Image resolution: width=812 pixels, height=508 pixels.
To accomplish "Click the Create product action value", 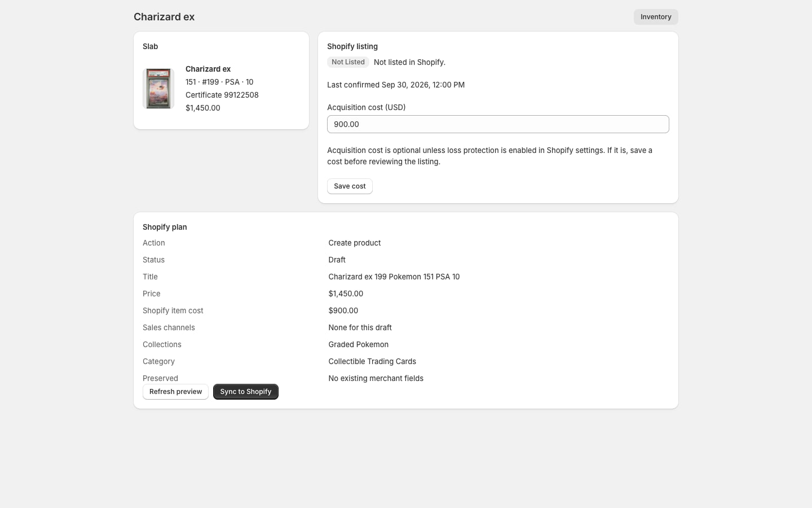I will pos(355,243).
